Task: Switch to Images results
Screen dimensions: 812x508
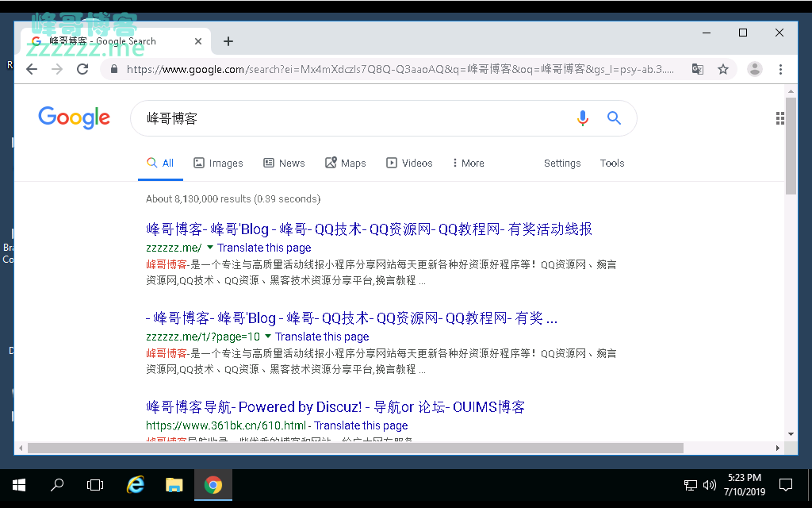Action: click(x=218, y=164)
